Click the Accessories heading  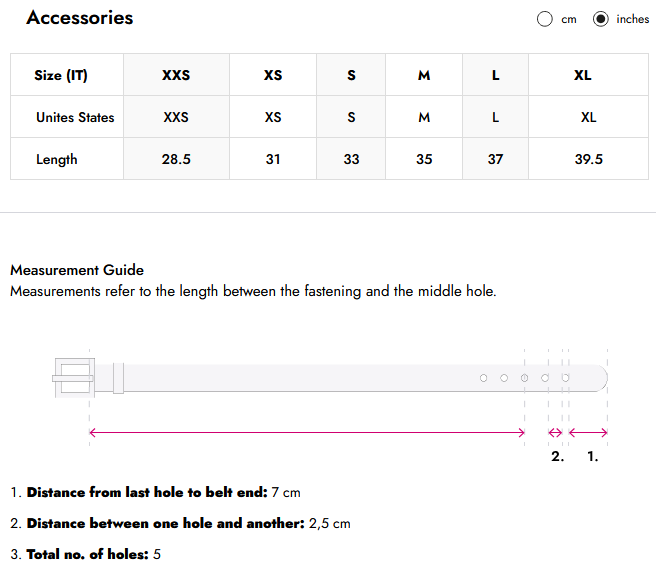tap(79, 18)
